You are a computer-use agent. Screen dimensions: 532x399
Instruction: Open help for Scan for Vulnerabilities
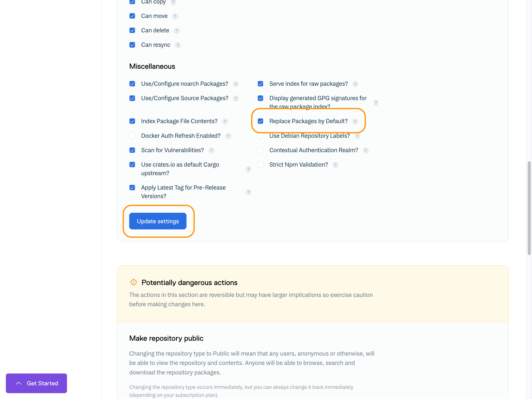211,151
